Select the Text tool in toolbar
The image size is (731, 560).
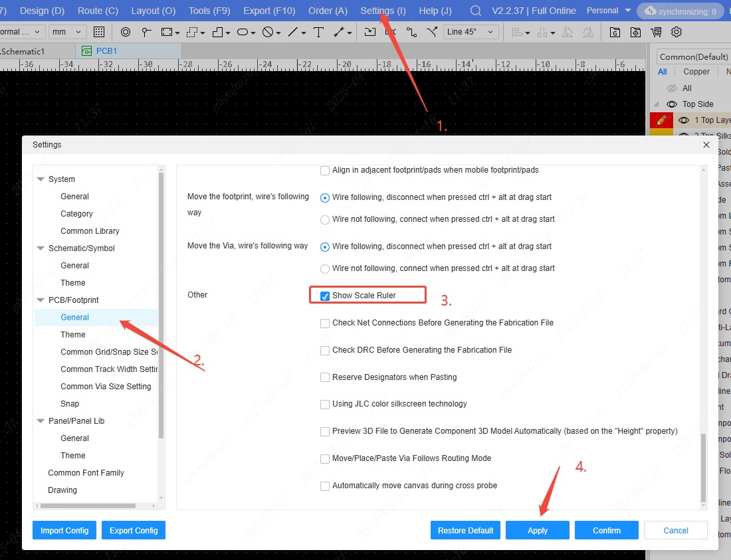pos(318,32)
